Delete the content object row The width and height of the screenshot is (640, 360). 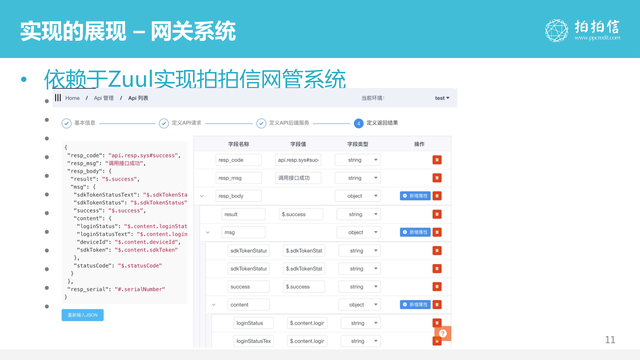437,304
